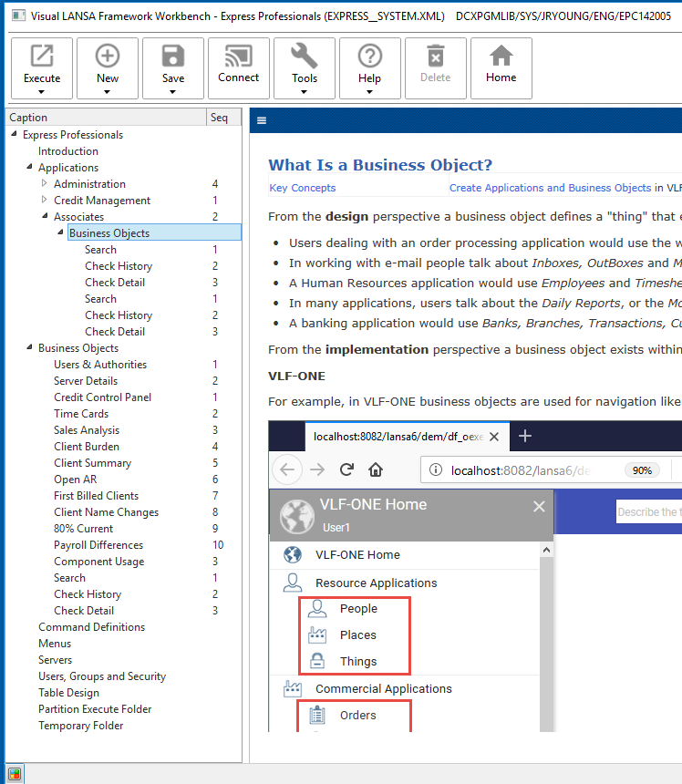Open the Key Concepts link
Image resolution: width=682 pixels, height=784 pixels.
[x=303, y=188]
